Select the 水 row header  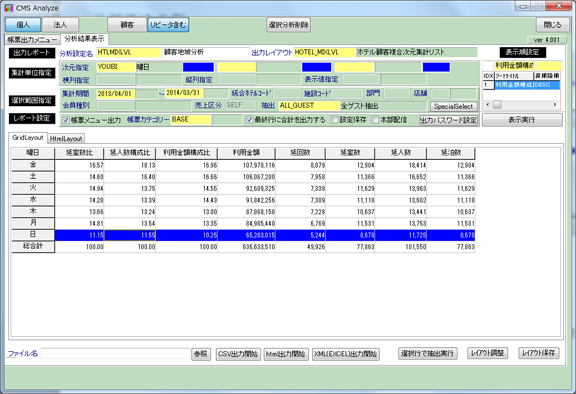pyautogui.click(x=33, y=200)
